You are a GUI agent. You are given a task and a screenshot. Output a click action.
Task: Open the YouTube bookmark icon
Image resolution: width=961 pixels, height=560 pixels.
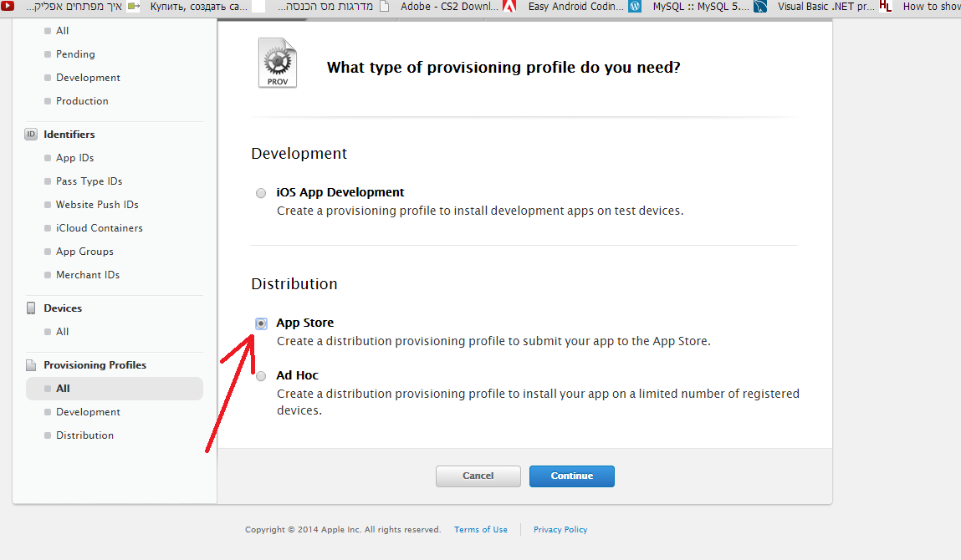tap(8, 6)
